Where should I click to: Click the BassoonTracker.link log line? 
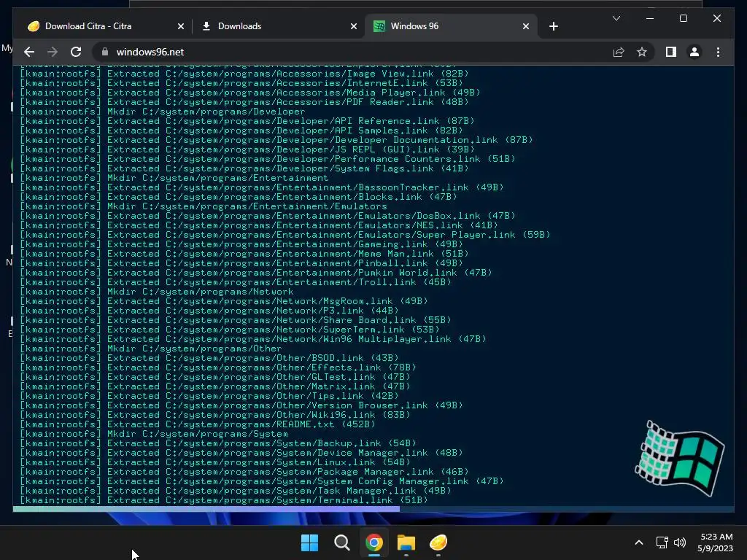(x=262, y=187)
